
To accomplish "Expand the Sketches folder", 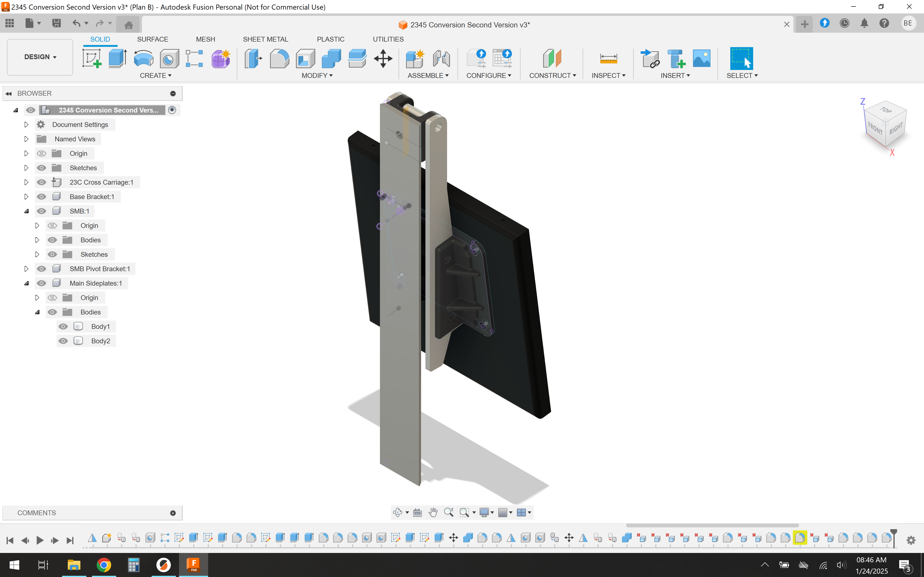I will 26,168.
